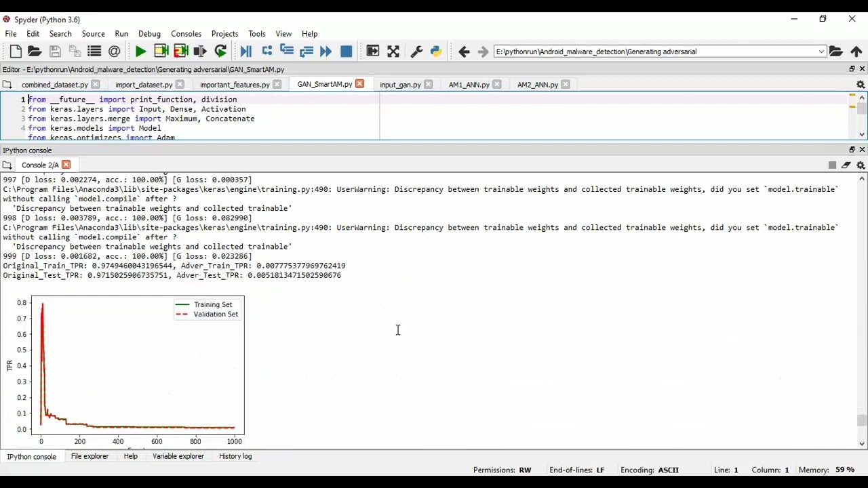Viewport: 868px width, 488px height.
Task: Open the Help menu
Action: [309, 33]
